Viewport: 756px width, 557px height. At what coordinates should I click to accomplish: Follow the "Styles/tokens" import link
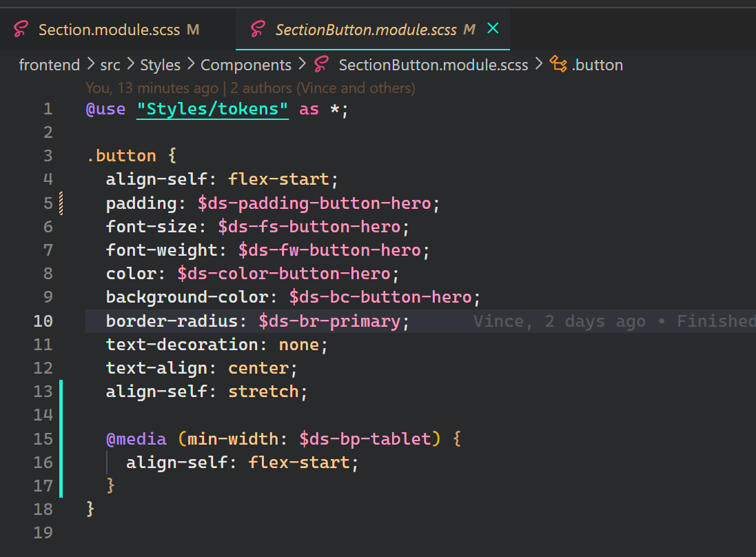213,109
